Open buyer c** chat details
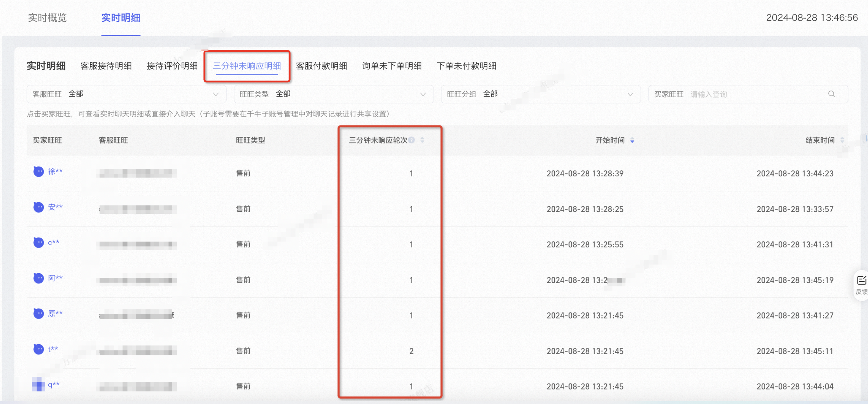 click(x=53, y=242)
